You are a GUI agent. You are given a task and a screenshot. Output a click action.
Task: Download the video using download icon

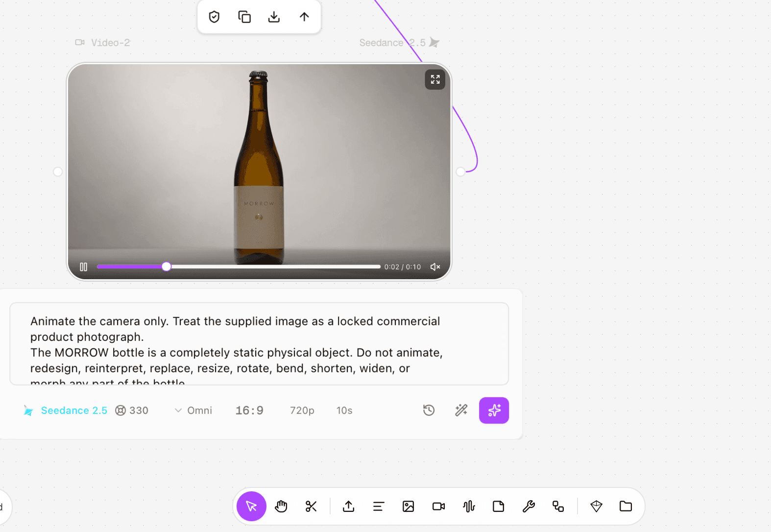[274, 17]
